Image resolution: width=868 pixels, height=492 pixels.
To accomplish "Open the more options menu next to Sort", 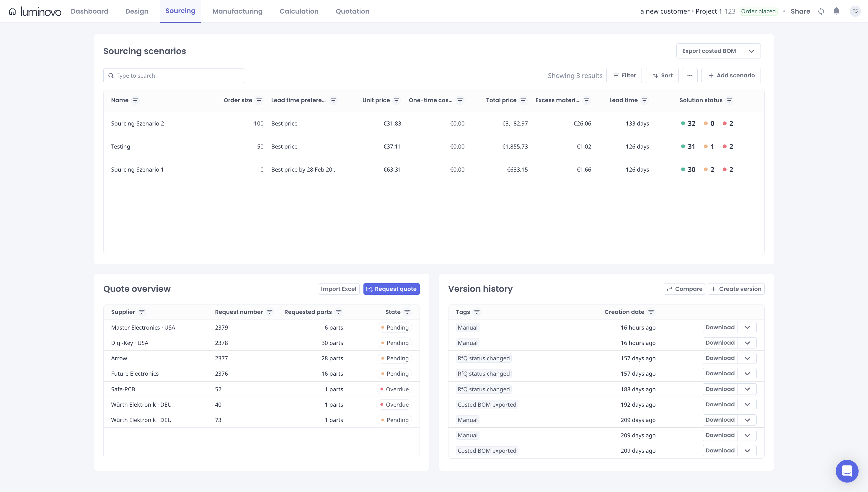I will (690, 75).
